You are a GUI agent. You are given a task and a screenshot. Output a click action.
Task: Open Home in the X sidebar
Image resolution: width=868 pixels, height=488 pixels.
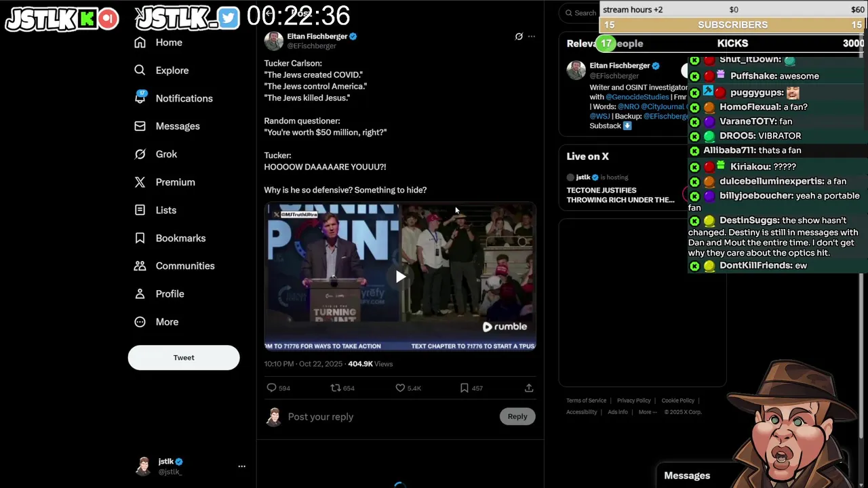point(159,42)
